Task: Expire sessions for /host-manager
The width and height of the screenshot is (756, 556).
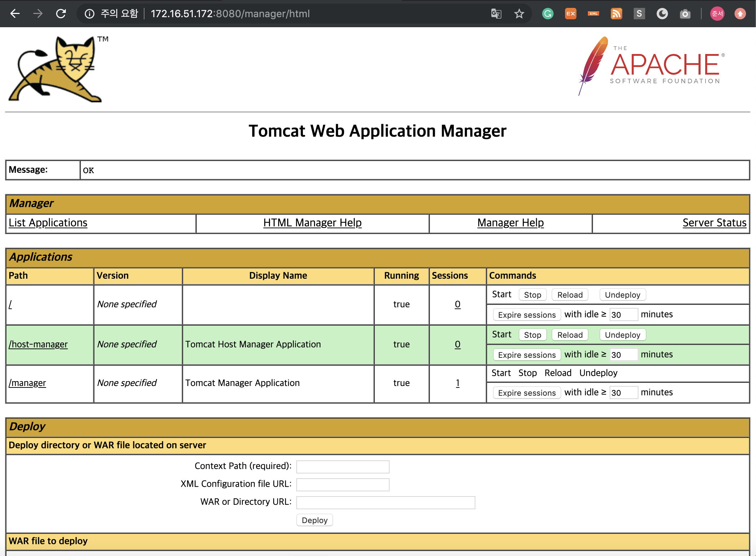Action: 527,355
